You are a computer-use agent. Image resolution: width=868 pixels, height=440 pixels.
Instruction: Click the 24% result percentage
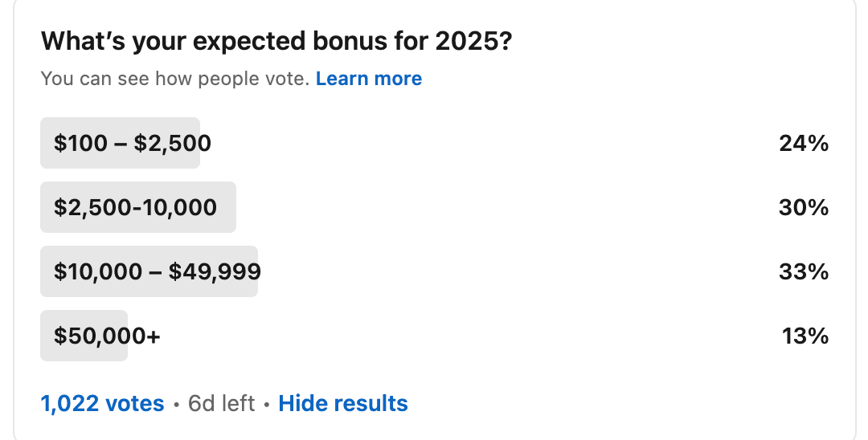[804, 143]
